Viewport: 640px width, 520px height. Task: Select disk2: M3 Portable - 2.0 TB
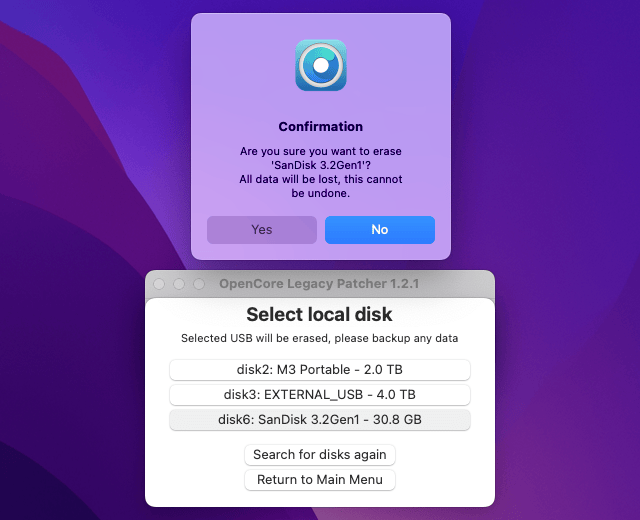320,370
